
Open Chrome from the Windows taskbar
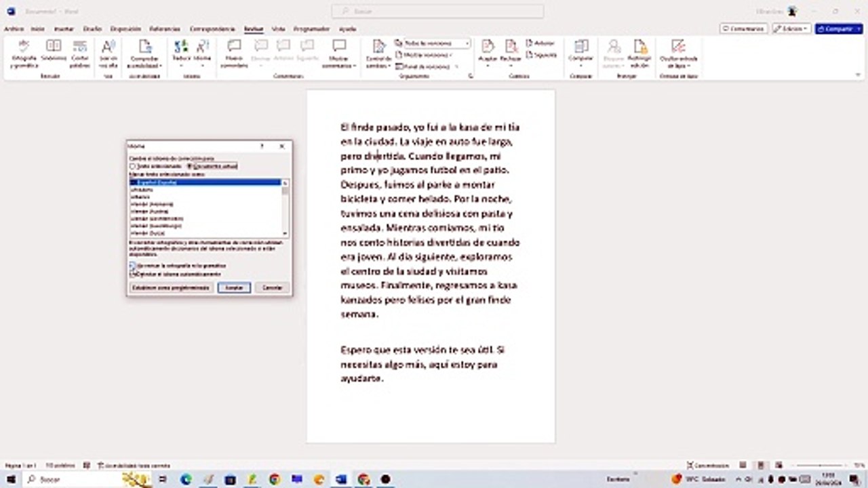coord(274,479)
